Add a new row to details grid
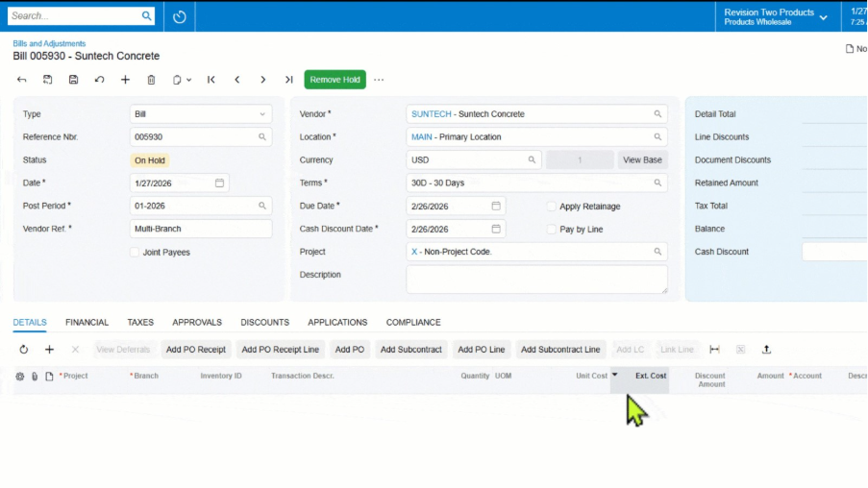The image size is (868, 488). 49,350
